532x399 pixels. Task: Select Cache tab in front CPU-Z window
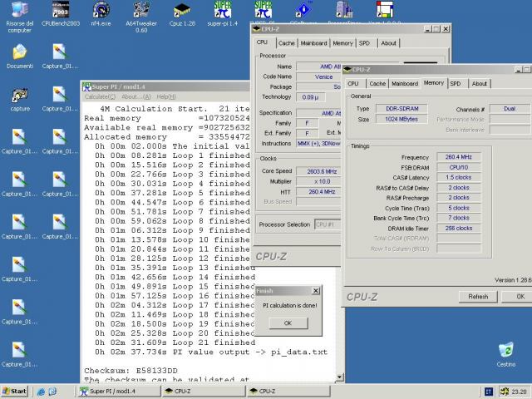(x=377, y=83)
